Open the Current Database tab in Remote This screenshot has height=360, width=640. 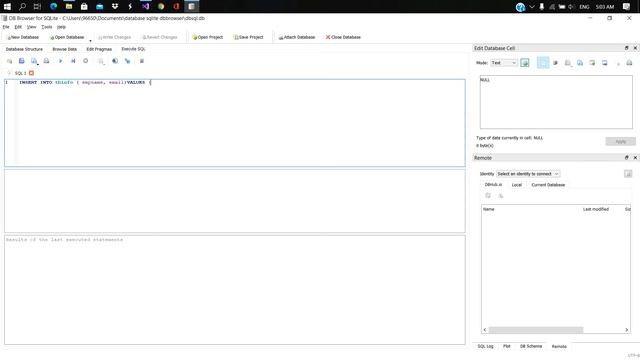tap(548, 185)
